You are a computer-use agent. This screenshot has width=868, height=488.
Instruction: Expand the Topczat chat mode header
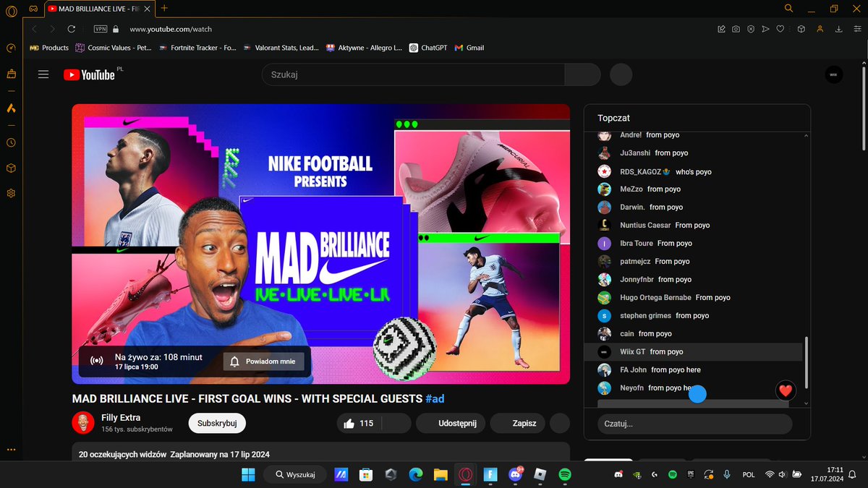pyautogui.click(x=613, y=117)
